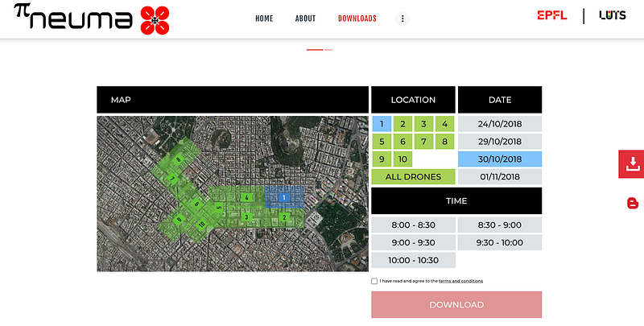Viewport: 644px width, 326px height.
Task: Choose the ALL DRONES option
Action: point(413,177)
